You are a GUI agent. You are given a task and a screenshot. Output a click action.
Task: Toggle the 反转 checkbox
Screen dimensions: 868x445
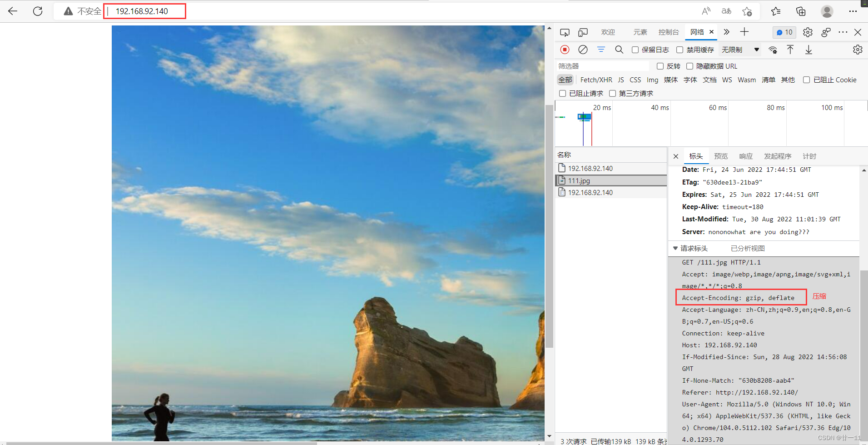[x=660, y=66]
